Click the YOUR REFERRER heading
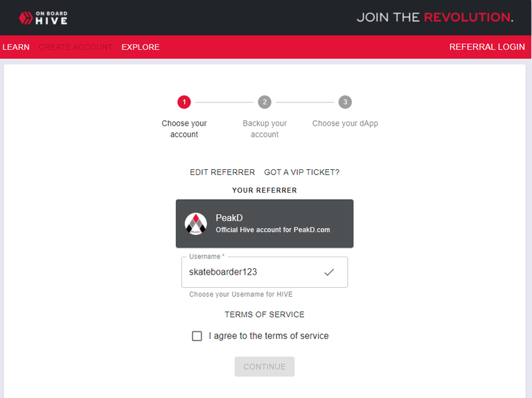The width and height of the screenshot is (532, 398). (265, 190)
